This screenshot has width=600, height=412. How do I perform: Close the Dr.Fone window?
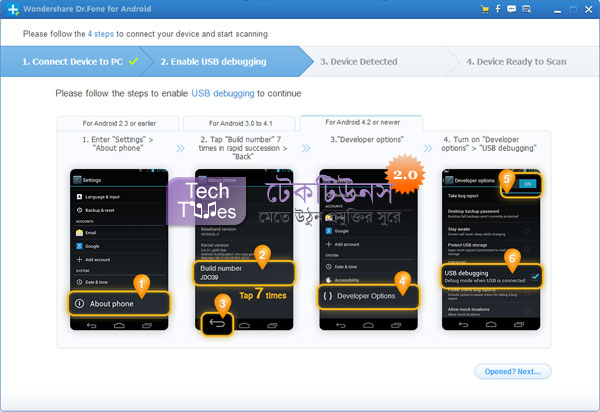click(x=589, y=10)
